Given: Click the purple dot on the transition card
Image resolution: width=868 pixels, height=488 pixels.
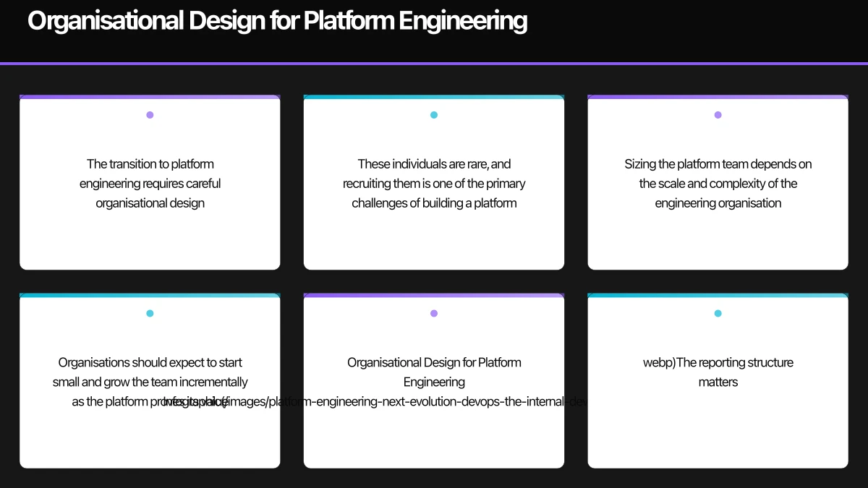Looking at the screenshot, I should coord(150,114).
